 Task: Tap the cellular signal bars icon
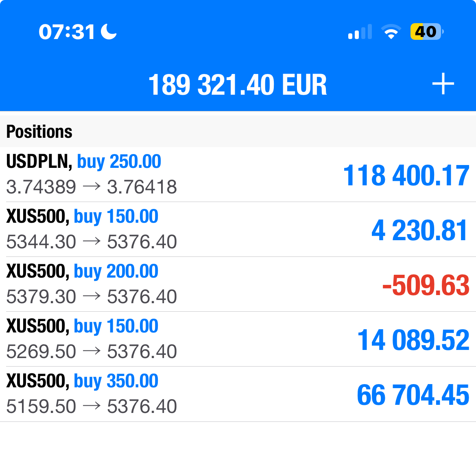click(x=360, y=32)
